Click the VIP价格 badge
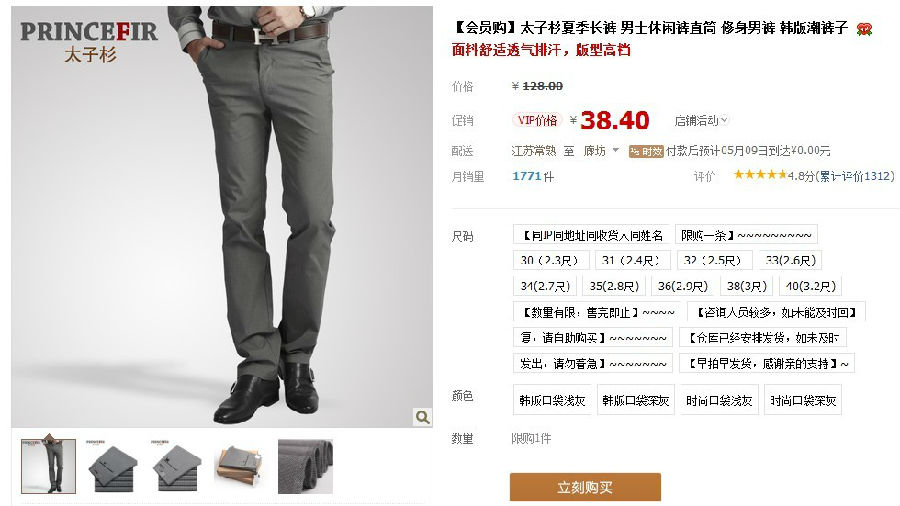The height and width of the screenshot is (506, 900). tap(537, 120)
